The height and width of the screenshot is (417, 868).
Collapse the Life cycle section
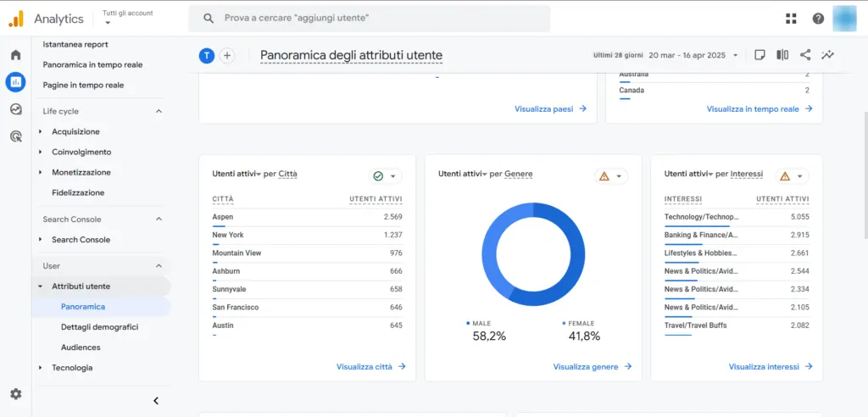[159, 111]
